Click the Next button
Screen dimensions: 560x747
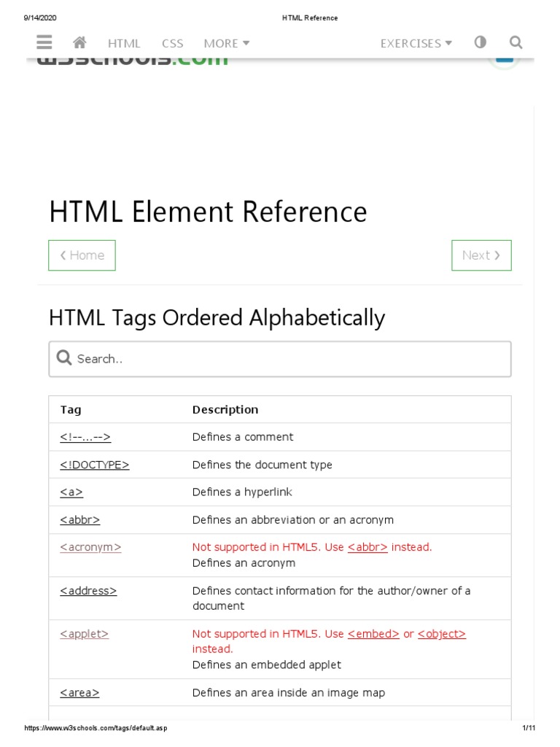(481, 255)
